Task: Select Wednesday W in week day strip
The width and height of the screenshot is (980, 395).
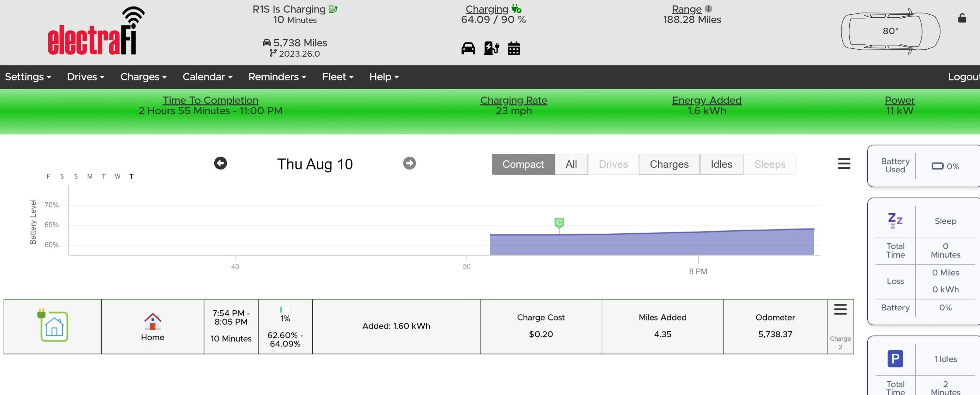Action: pos(117,176)
